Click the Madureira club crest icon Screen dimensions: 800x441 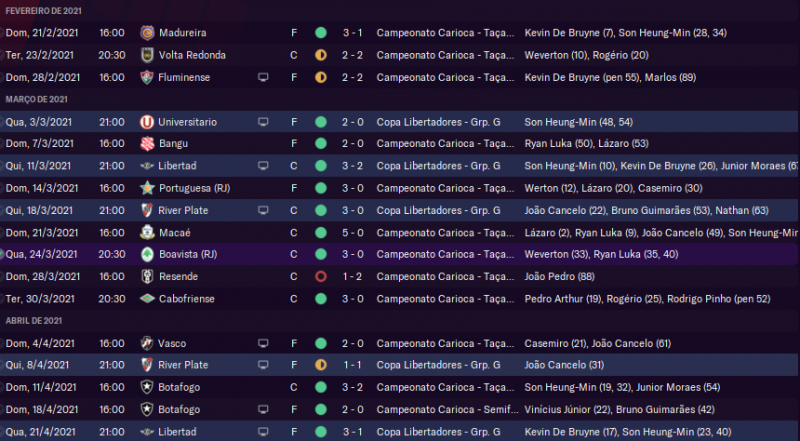pyautogui.click(x=148, y=32)
